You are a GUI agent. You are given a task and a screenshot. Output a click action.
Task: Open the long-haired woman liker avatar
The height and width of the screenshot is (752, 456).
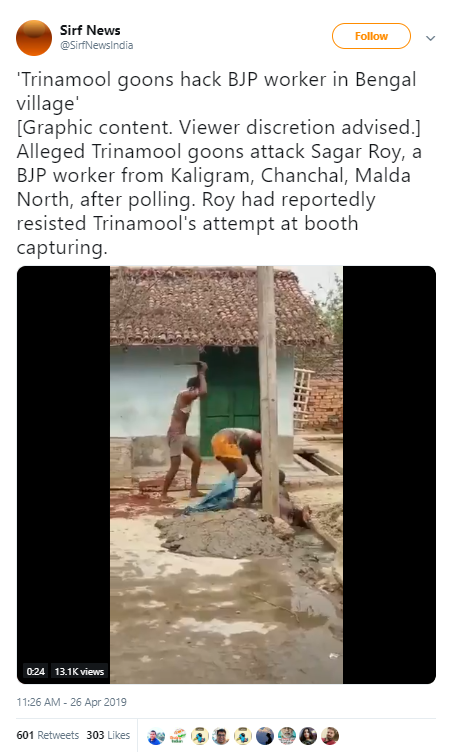[308, 736]
